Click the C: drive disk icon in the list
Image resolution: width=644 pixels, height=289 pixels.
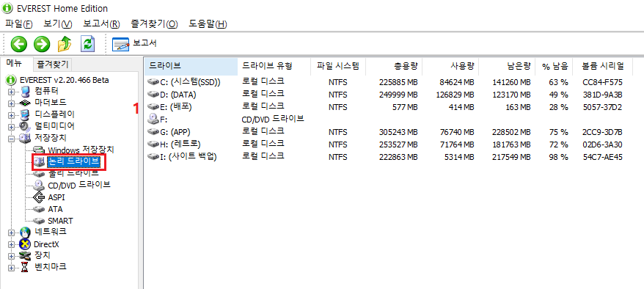[x=153, y=82]
